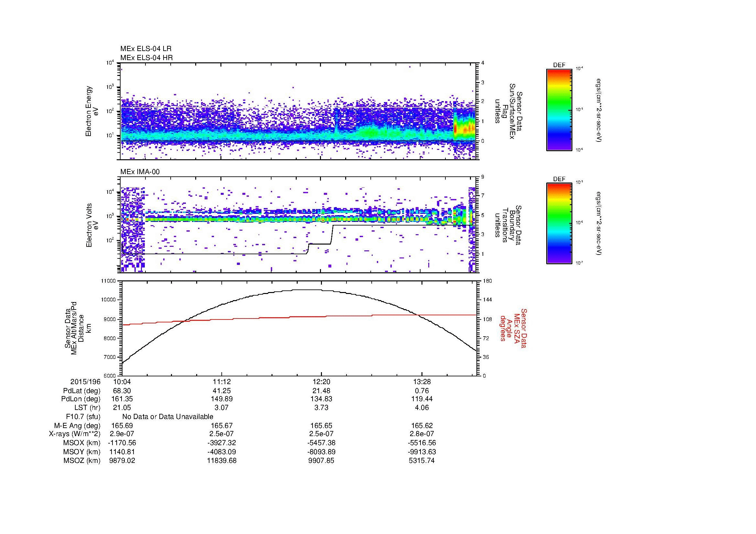The width and height of the screenshot is (756, 534).
Task: Select M-E Ang value 165.69
Action: (x=122, y=426)
